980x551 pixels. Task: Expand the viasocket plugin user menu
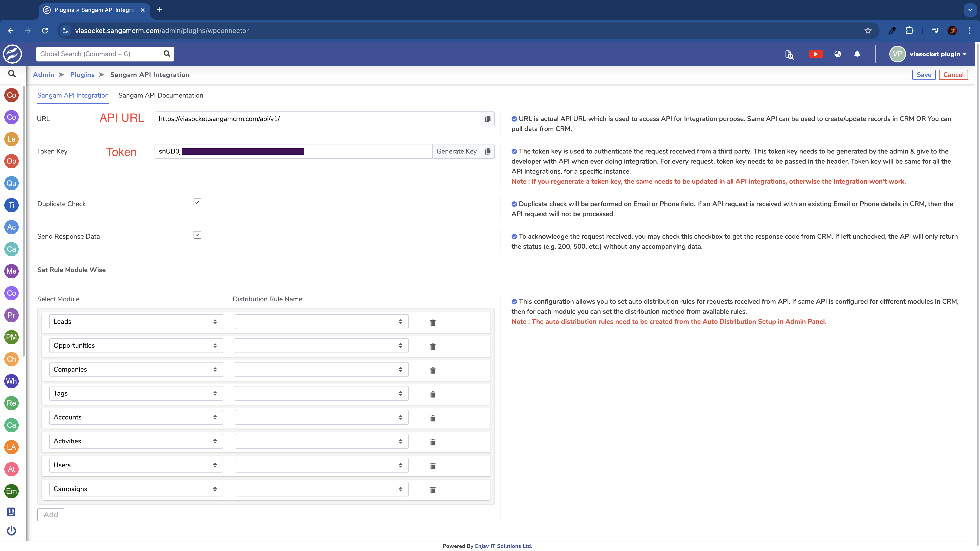tap(928, 54)
